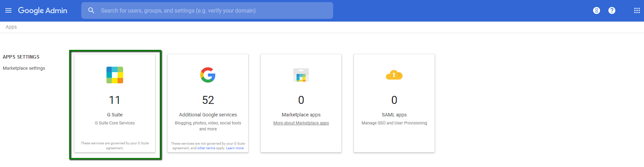The height and width of the screenshot is (167, 644).
Task: Click the 11 services count
Action: coord(115,100)
